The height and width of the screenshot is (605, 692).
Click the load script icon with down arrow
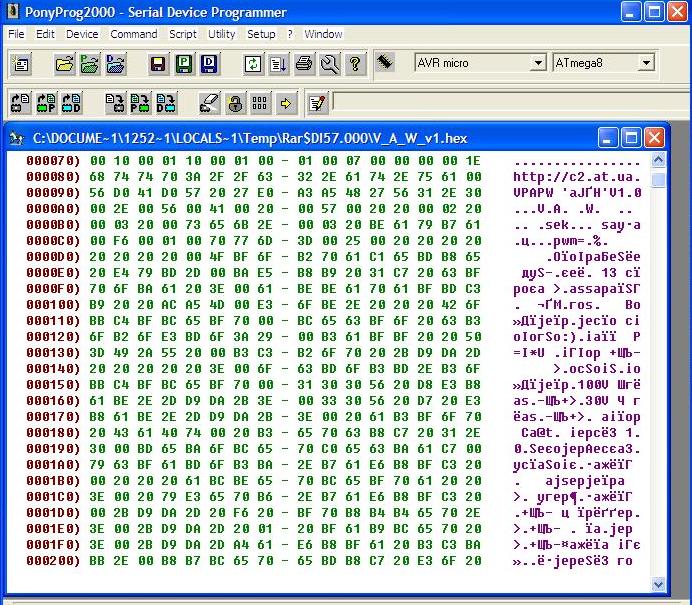(x=278, y=64)
